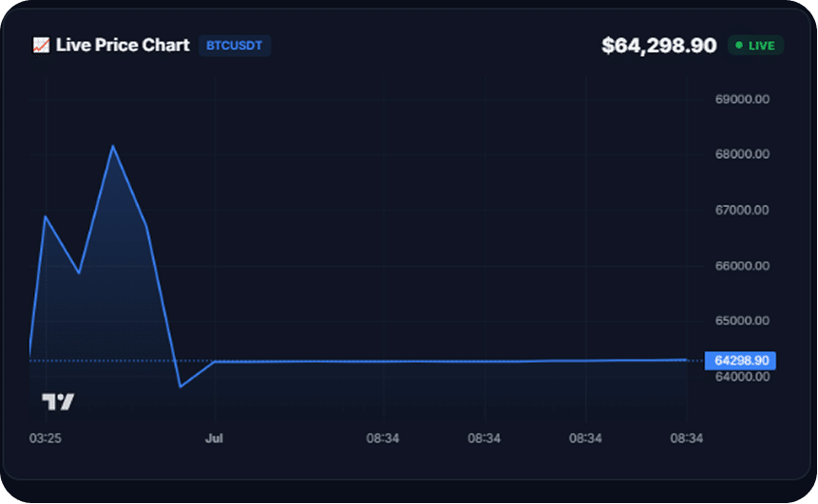Click the green LIVE status dot
This screenshot has width=818, height=504.
[739, 46]
